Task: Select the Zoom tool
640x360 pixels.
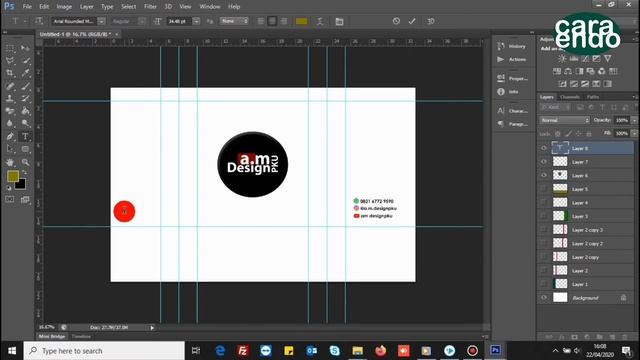Action: tap(25, 162)
